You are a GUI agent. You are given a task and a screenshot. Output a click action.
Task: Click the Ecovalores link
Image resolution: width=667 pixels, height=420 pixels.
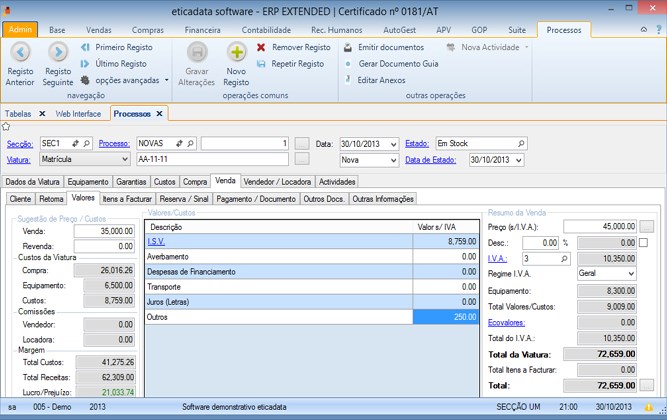click(x=507, y=323)
